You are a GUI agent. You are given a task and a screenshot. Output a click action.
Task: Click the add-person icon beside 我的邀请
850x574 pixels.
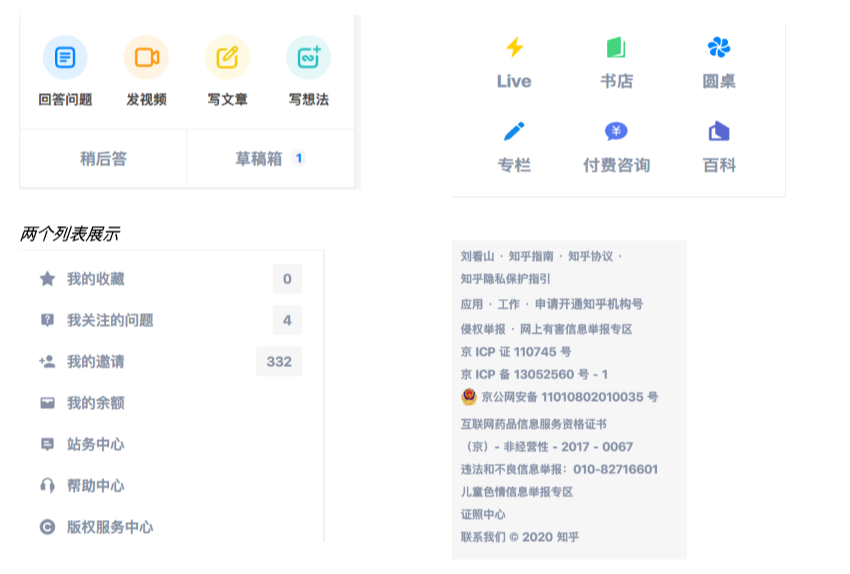pyautogui.click(x=48, y=362)
